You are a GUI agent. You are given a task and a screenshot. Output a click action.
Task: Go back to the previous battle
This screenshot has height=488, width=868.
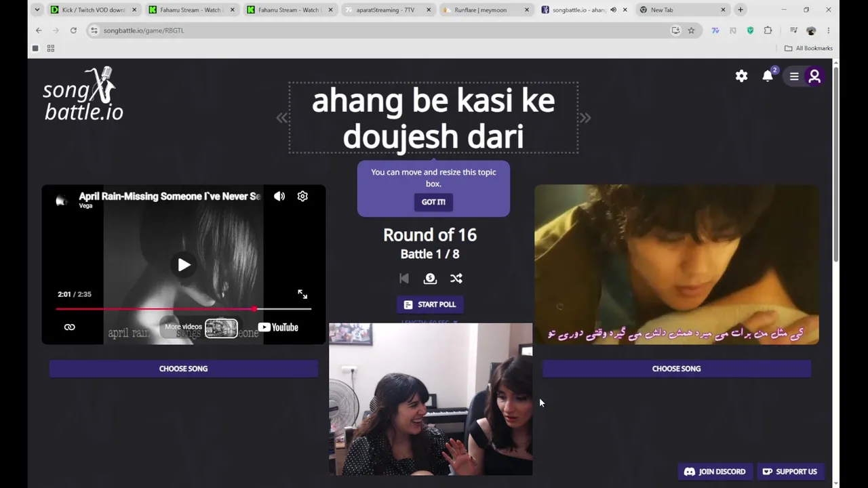click(x=404, y=279)
